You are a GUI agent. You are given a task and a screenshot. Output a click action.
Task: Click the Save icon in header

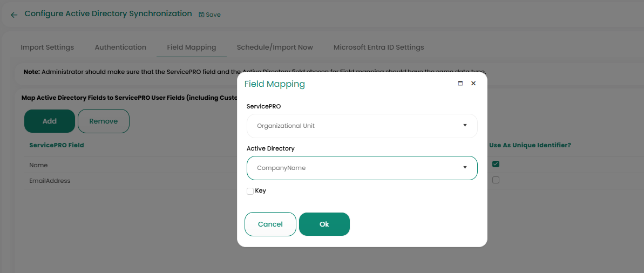point(202,15)
